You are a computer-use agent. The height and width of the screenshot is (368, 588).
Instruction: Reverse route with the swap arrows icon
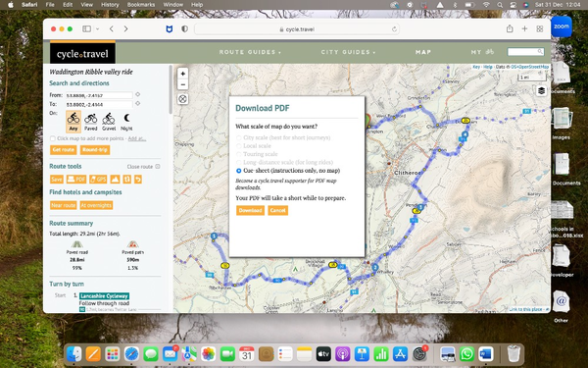pyautogui.click(x=127, y=180)
